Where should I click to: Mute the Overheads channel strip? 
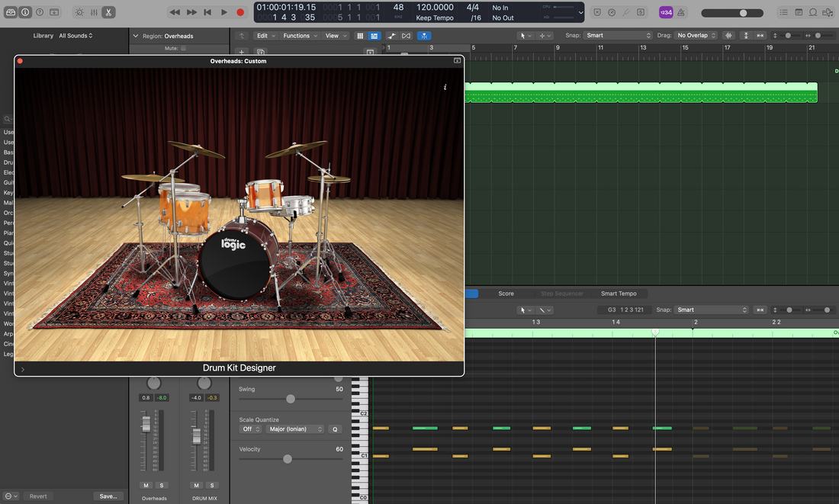146,485
